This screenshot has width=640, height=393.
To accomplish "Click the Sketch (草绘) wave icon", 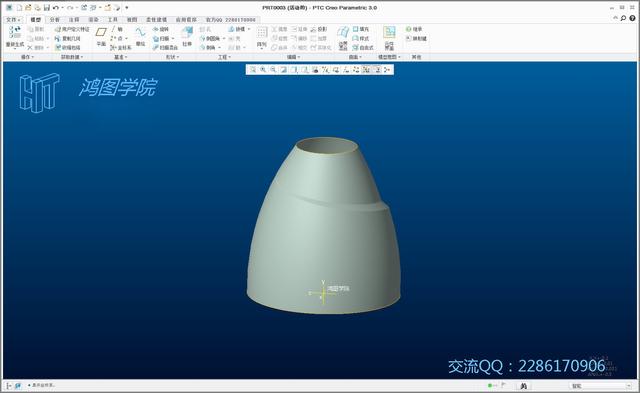I will pos(140,36).
